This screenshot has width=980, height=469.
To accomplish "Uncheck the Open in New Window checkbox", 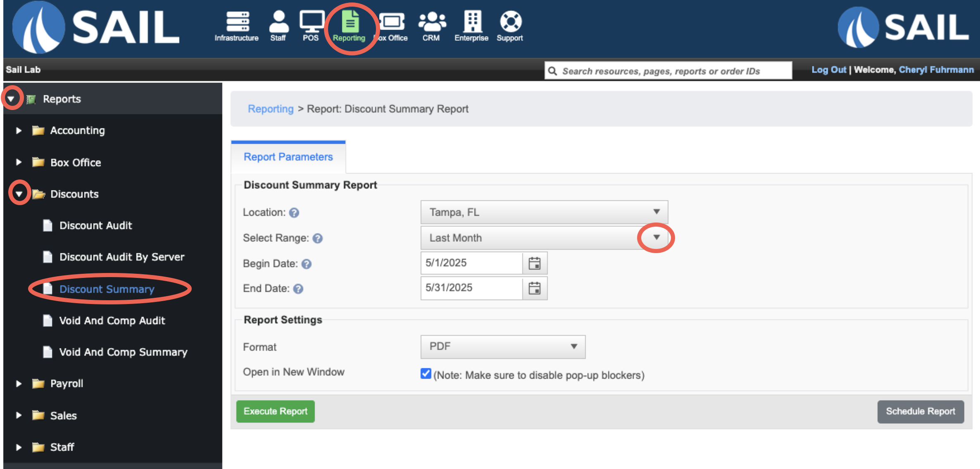I will (426, 373).
